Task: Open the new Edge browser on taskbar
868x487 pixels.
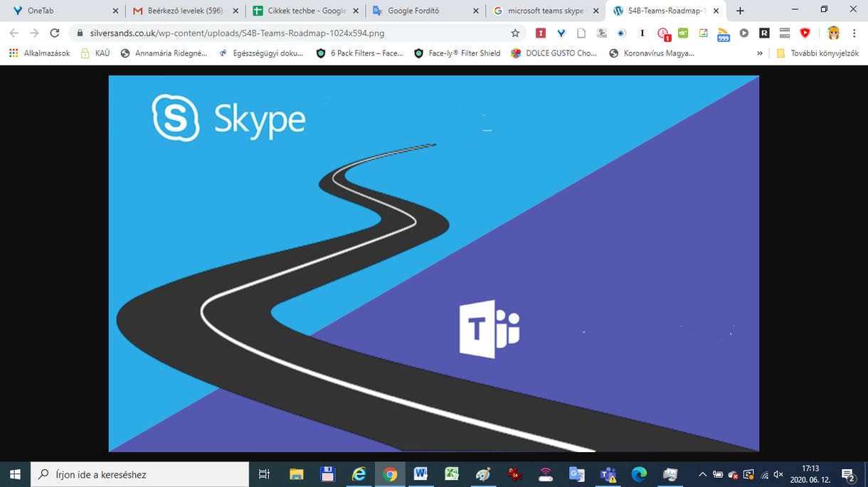Action: 640,474
